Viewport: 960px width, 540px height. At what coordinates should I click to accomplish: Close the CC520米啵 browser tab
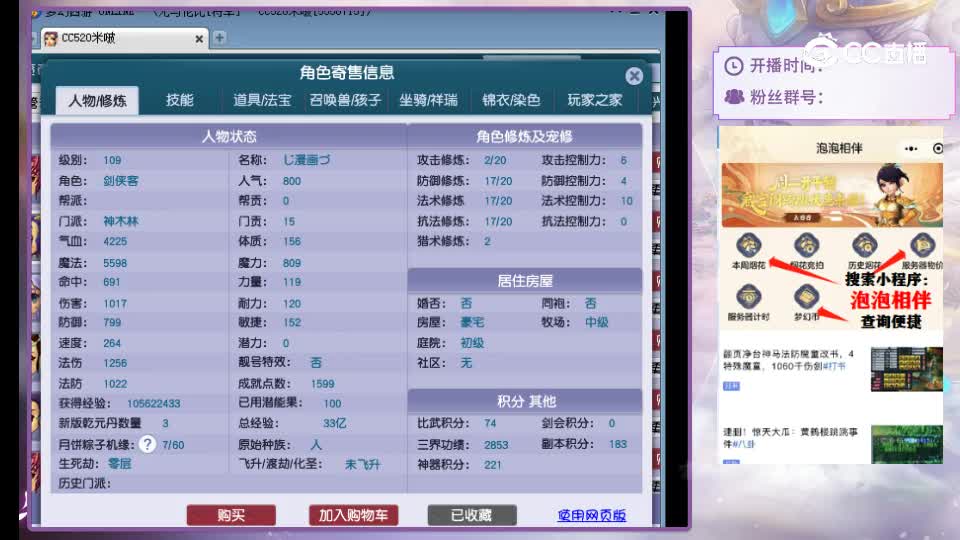click(199, 39)
